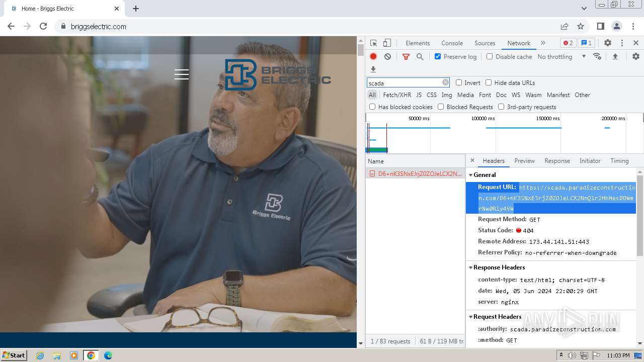Open the Response tab of the request
Screen dimensions: 644x362
click(557, 161)
